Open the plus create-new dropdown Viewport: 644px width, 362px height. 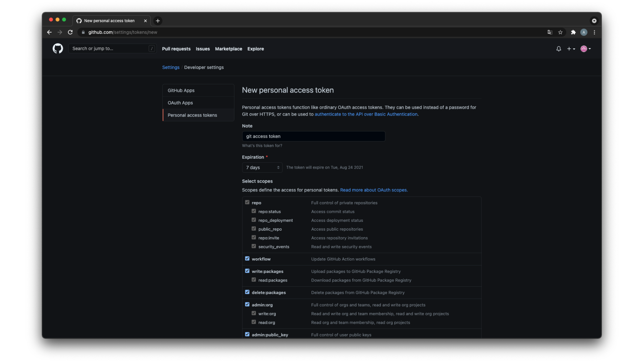click(x=571, y=49)
